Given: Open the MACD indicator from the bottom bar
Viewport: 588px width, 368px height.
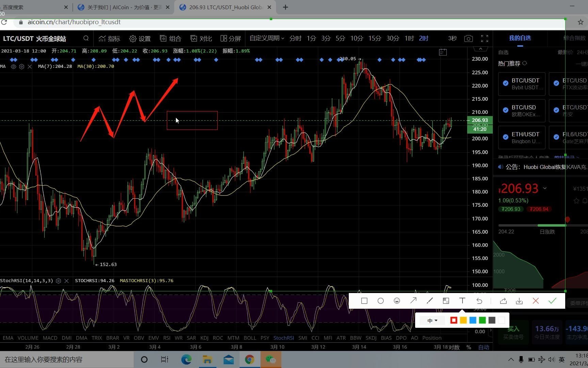Looking at the screenshot, I should 50,338.
